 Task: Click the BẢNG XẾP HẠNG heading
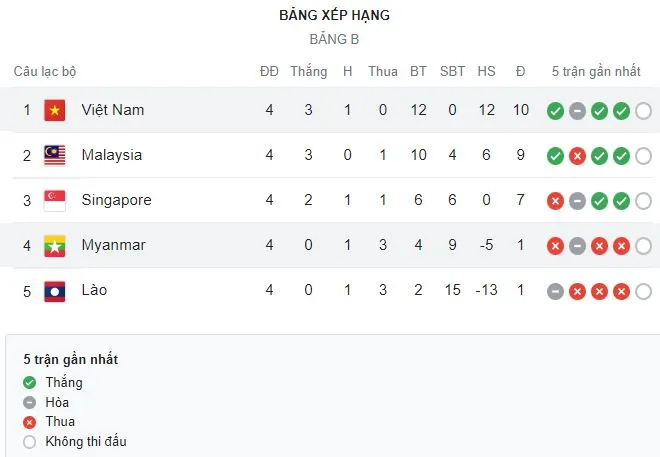click(x=334, y=15)
